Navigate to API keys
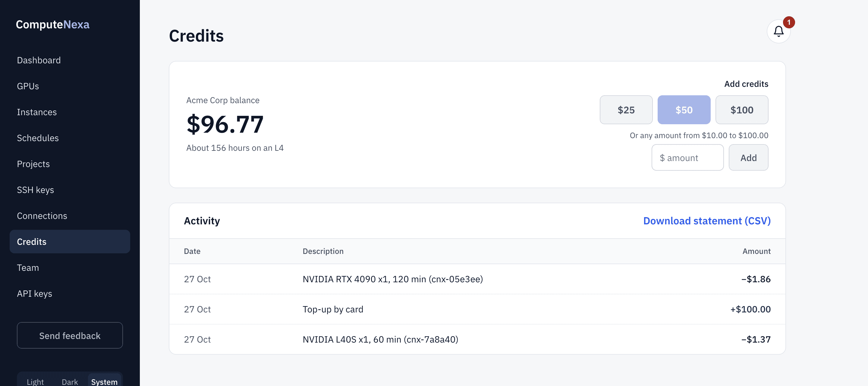This screenshot has width=868, height=386. (70, 294)
